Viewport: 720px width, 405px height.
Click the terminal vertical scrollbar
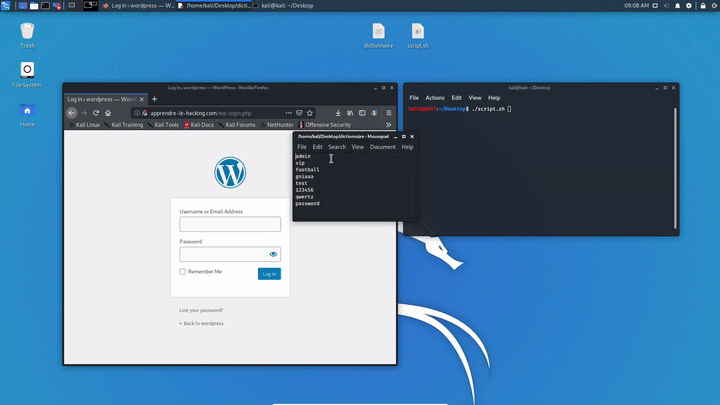click(x=675, y=168)
